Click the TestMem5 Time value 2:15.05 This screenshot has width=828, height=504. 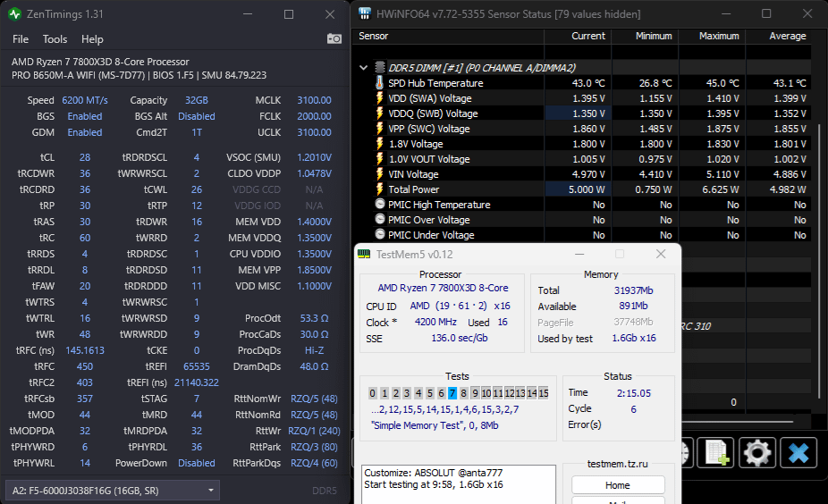(x=634, y=393)
